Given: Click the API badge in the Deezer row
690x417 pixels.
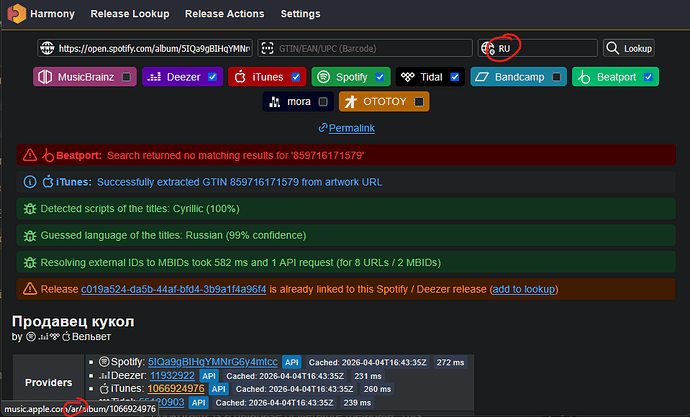Looking at the screenshot, I should 209,376.
